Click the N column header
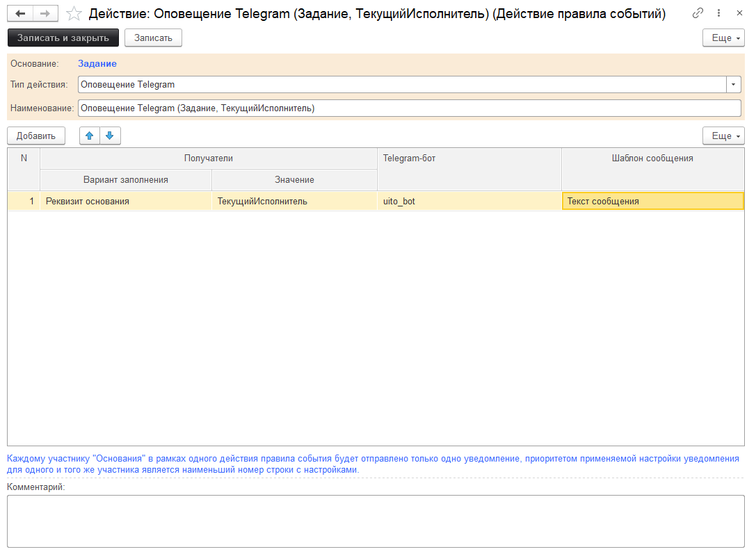Viewport: 756px width, 554px height. point(23,158)
